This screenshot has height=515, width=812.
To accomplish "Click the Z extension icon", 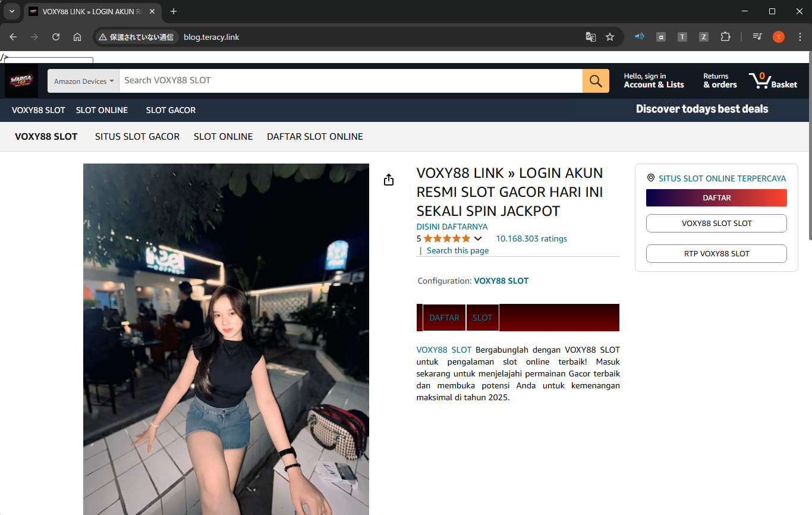I will click(704, 37).
